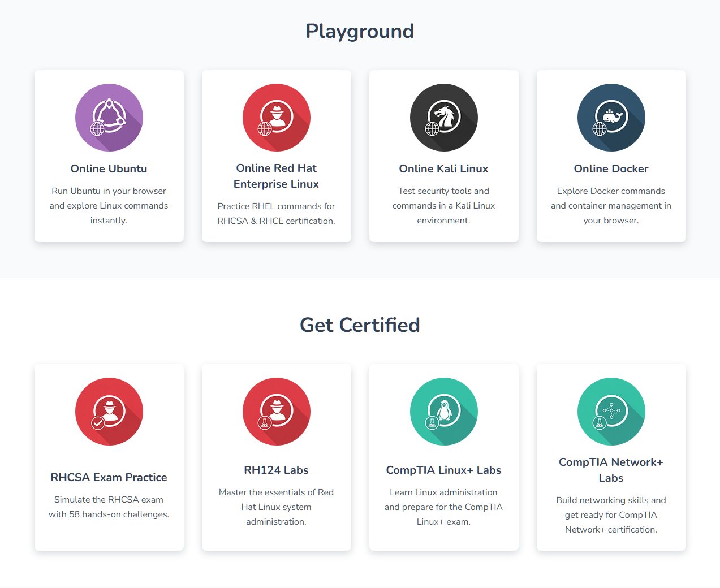Click text 'Simulate the RHCSA exam'

tap(109, 500)
